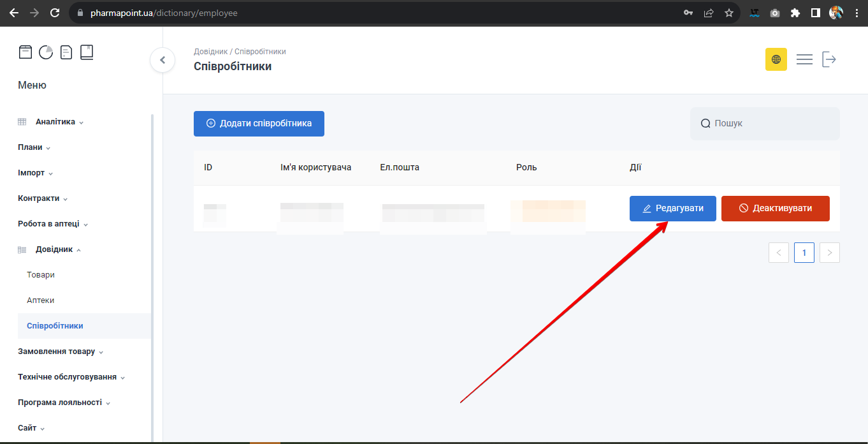Expand the Аналітика menu section
868x444 pixels.
pyautogui.click(x=55, y=122)
